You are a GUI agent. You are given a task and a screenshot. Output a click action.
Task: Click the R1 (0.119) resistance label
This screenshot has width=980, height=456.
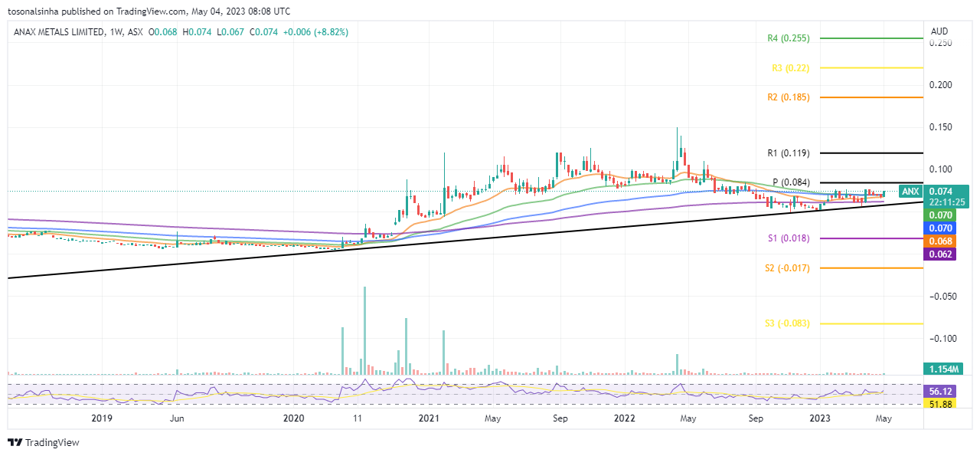tap(788, 153)
